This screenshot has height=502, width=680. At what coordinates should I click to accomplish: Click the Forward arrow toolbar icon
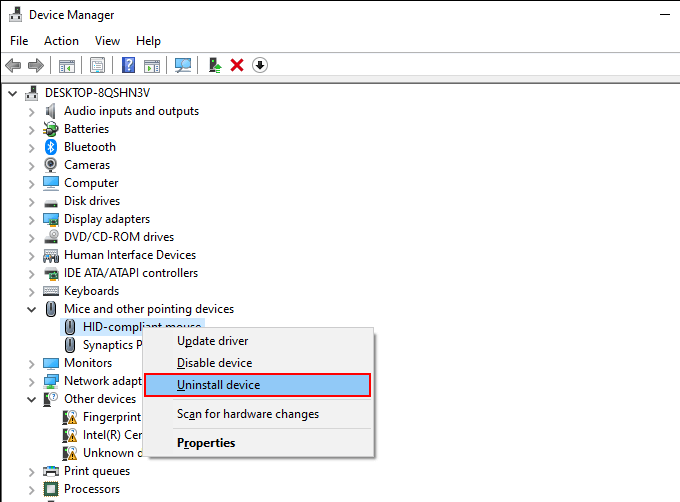(36, 65)
